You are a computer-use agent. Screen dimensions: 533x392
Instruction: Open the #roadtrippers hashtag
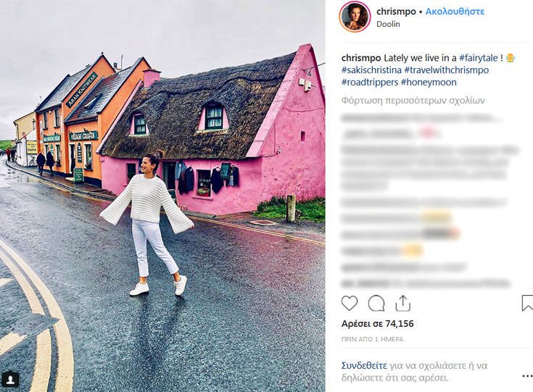370,83
